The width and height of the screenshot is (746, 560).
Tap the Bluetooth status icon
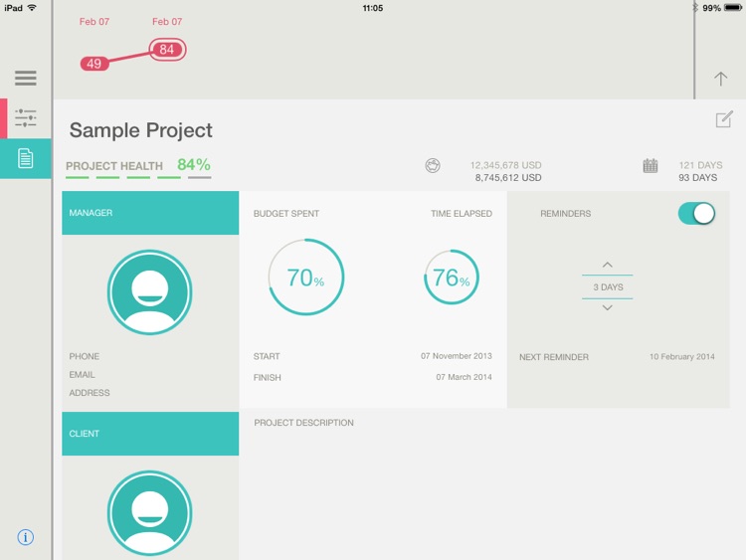[695, 8]
